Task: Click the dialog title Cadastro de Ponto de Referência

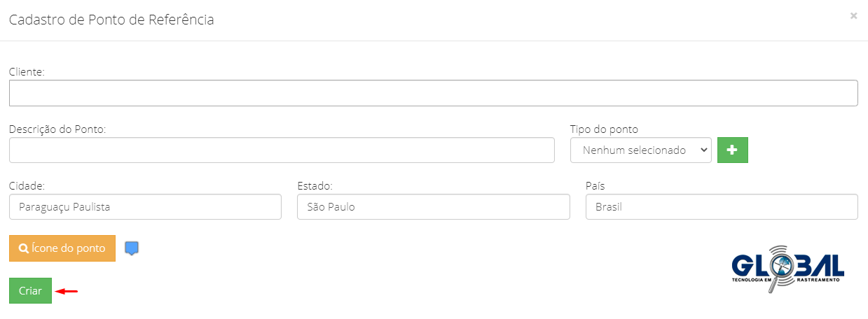Action: tap(111, 20)
